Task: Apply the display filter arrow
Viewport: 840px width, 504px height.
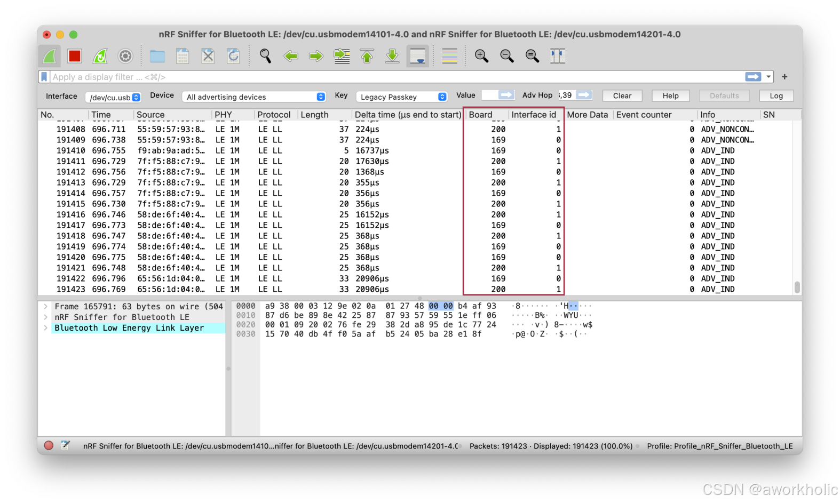Action: pyautogui.click(x=753, y=77)
